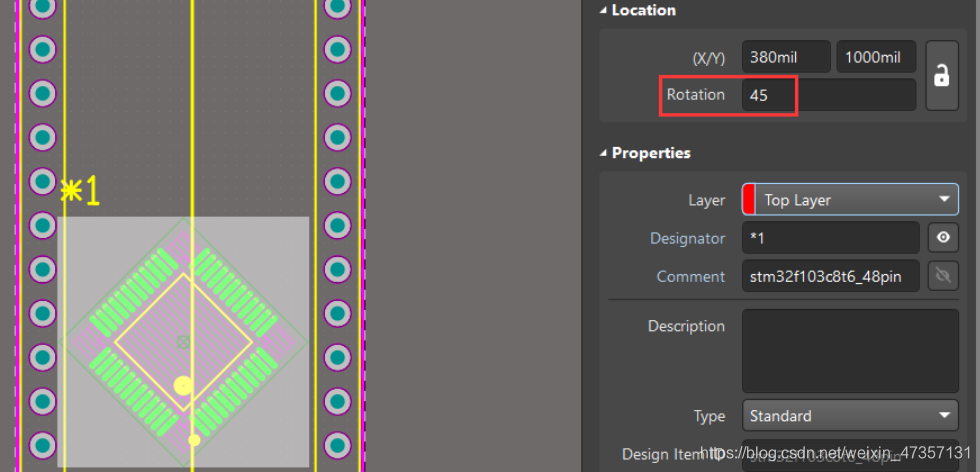Click the Rotation label
Screen dimensions: 980x472
(696, 95)
